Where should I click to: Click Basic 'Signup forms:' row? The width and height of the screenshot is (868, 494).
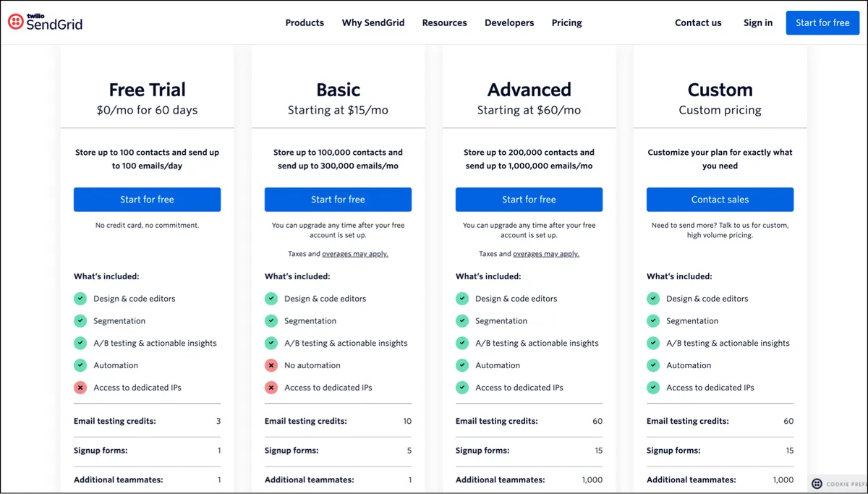(x=338, y=451)
